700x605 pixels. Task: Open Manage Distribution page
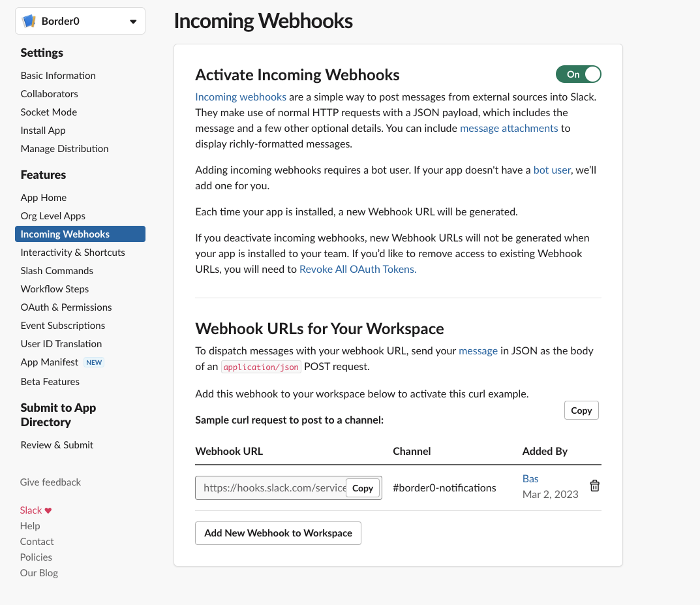pyautogui.click(x=65, y=149)
